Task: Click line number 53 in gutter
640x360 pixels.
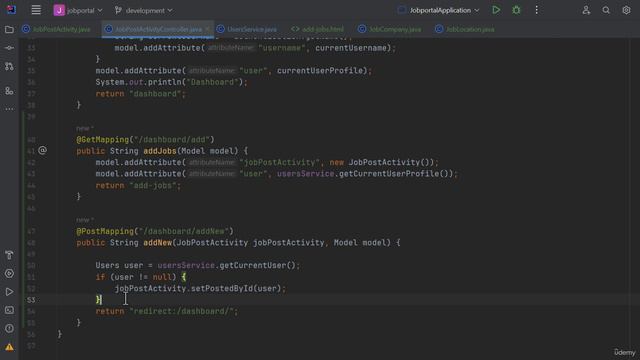Action: [31, 300]
